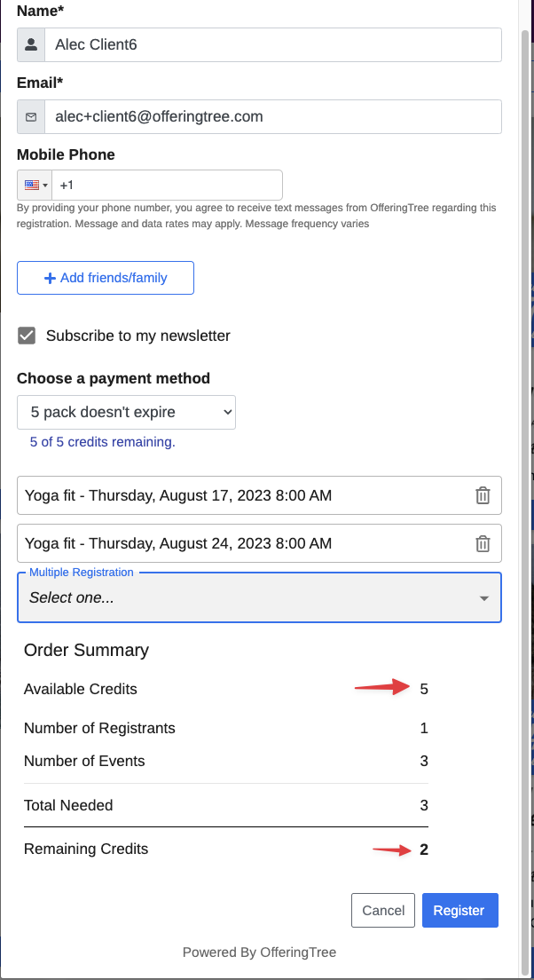This screenshot has height=980, width=534.
Task: Open the US flag country code selector
Action: click(35, 185)
